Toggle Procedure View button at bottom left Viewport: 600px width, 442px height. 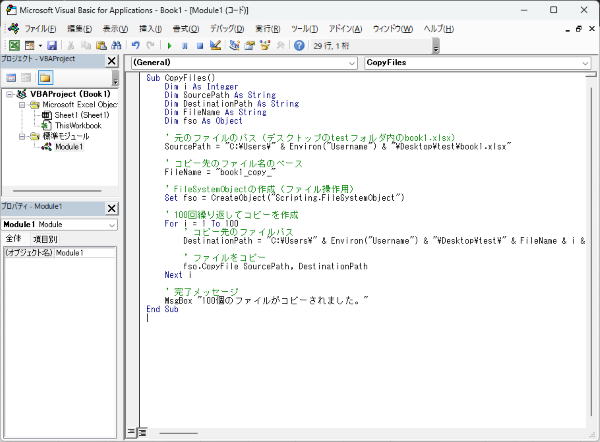[x=131, y=433]
